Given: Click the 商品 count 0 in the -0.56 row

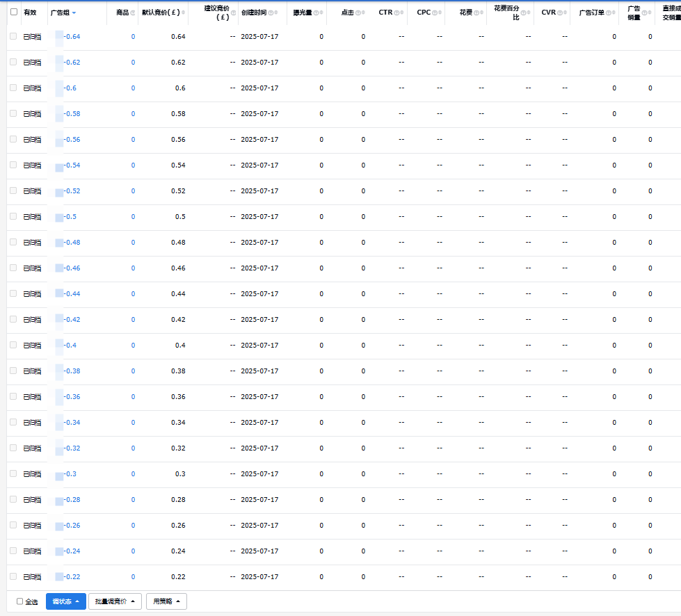Looking at the screenshot, I should click(133, 139).
